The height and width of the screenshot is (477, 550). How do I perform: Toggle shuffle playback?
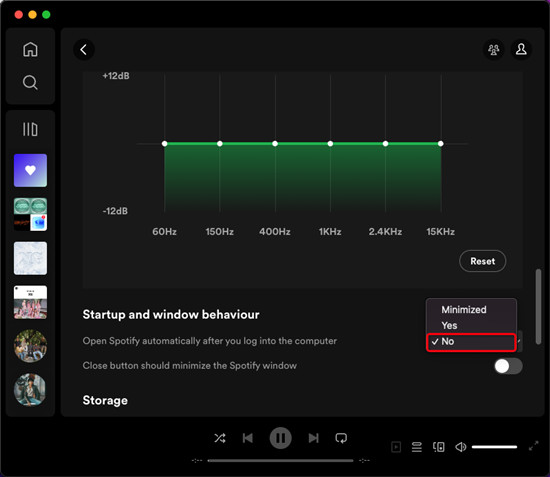tap(220, 438)
